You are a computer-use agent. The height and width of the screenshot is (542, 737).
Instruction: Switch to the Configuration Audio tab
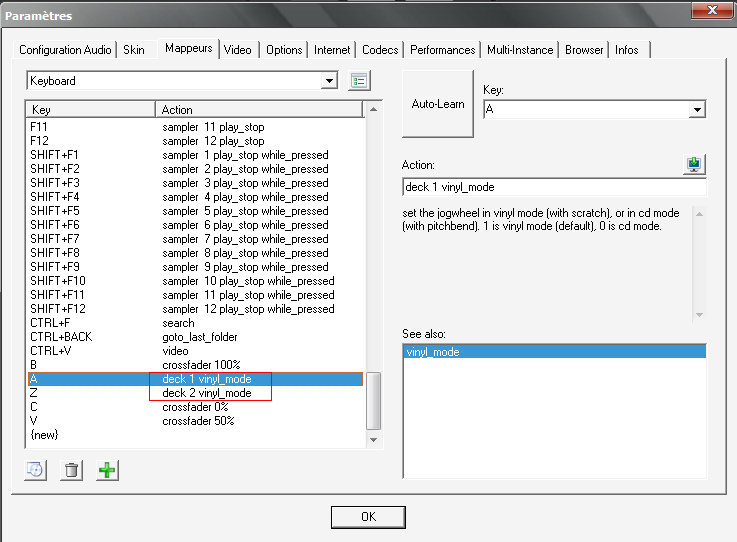(x=66, y=50)
